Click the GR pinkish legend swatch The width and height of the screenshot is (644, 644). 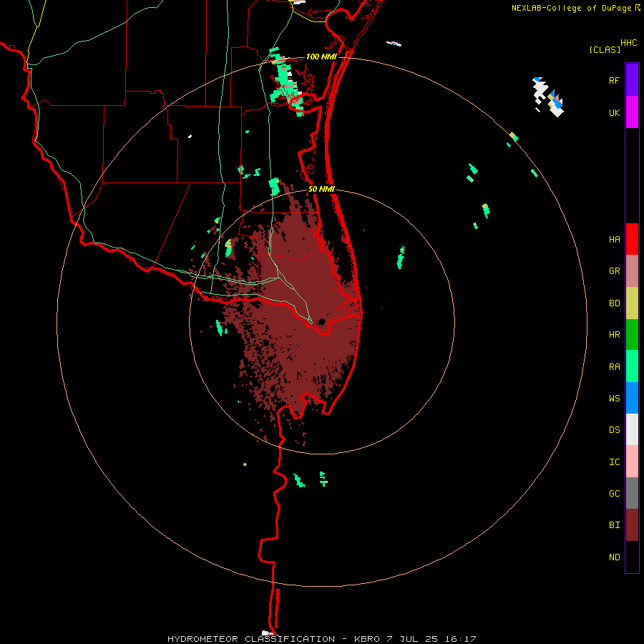632,271
